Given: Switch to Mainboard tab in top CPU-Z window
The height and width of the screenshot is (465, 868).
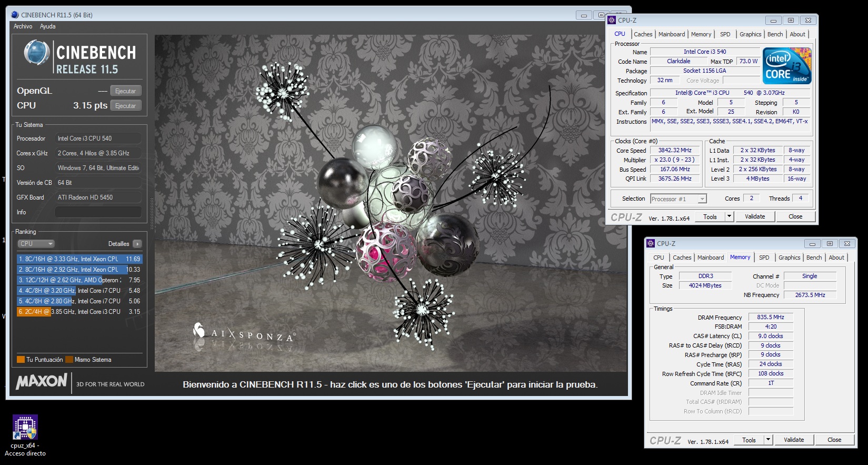Looking at the screenshot, I should click(672, 34).
